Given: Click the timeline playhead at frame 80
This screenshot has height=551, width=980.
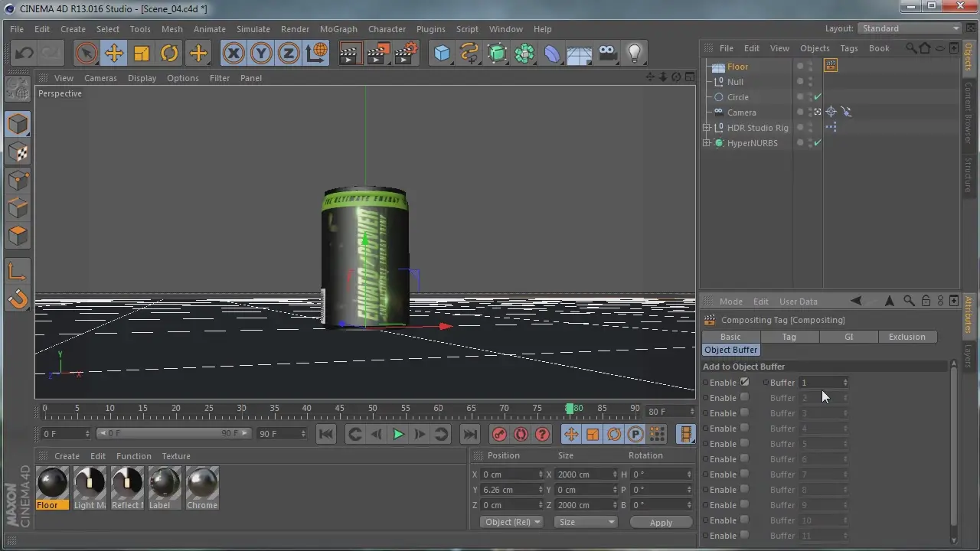Looking at the screenshot, I should 570,409.
